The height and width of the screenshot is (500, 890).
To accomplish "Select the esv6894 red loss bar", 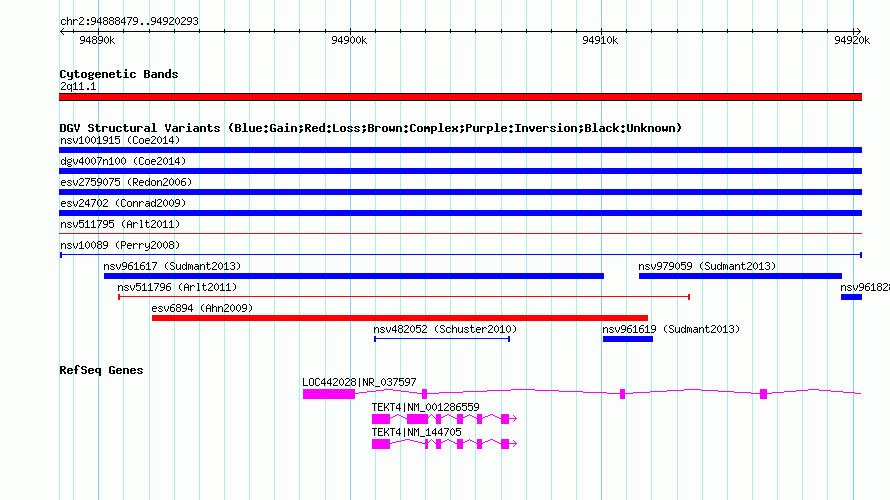I will 400,318.
